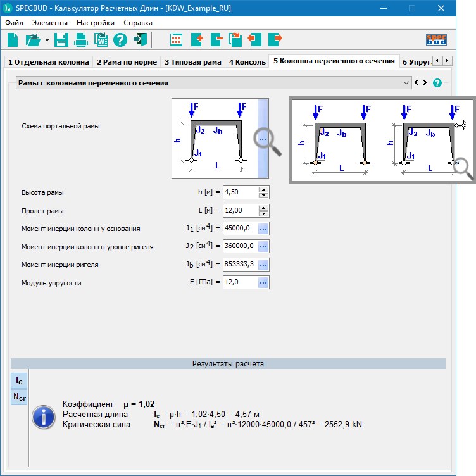This screenshot has width=476, height=476.
Task: Open the dropdown arrow next to Open folder
Action: pos(47,40)
